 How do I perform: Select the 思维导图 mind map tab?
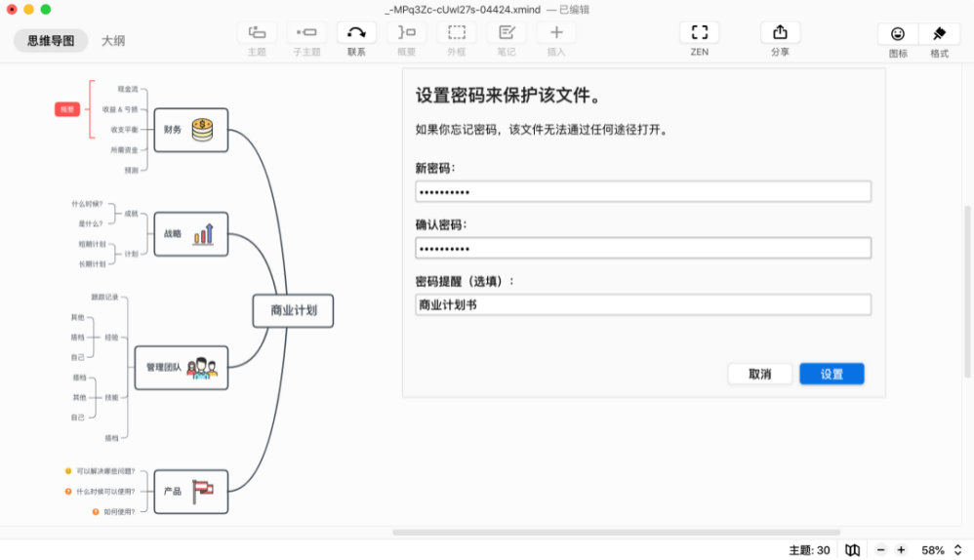pyautogui.click(x=51, y=41)
